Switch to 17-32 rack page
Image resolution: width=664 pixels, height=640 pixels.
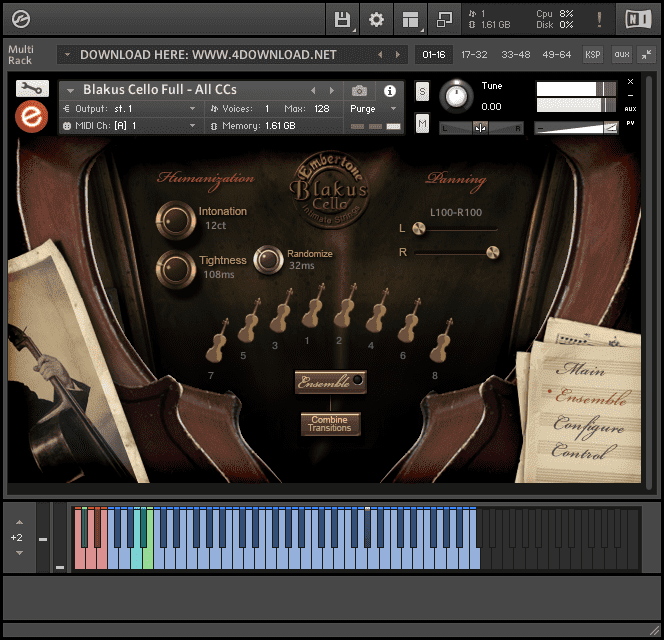[x=474, y=55]
